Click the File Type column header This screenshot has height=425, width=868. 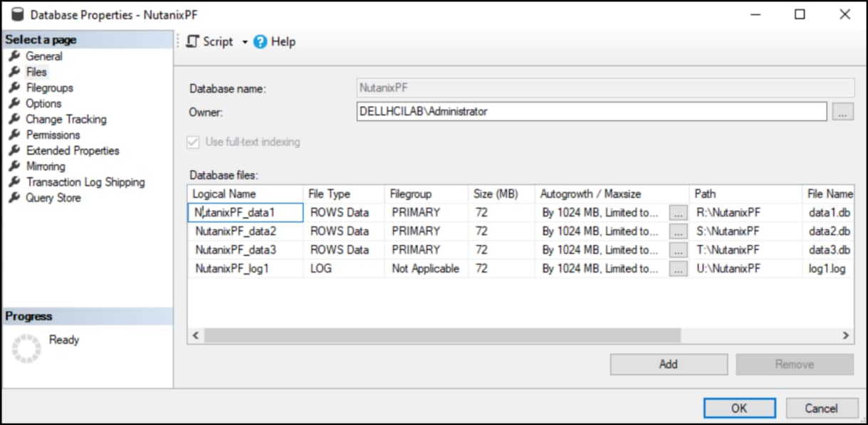[x=344, y=194]
